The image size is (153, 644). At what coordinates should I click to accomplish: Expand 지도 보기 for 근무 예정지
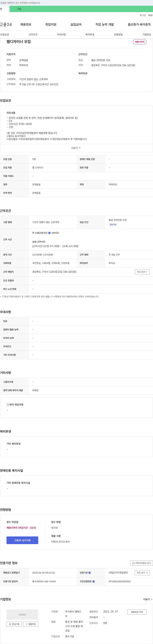[x=142, y=272]
